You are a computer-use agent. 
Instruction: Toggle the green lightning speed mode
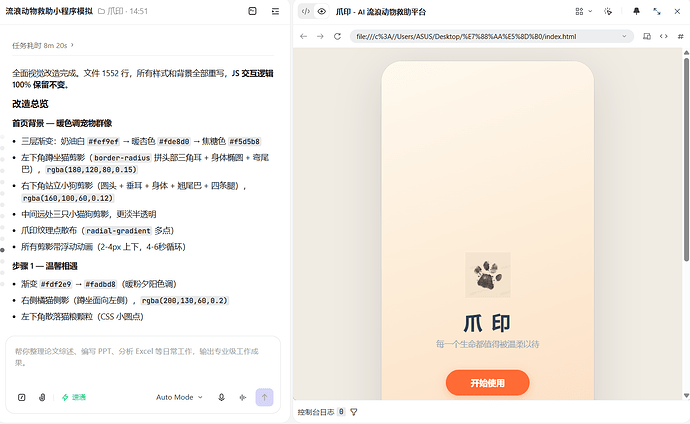pos(74,397)
